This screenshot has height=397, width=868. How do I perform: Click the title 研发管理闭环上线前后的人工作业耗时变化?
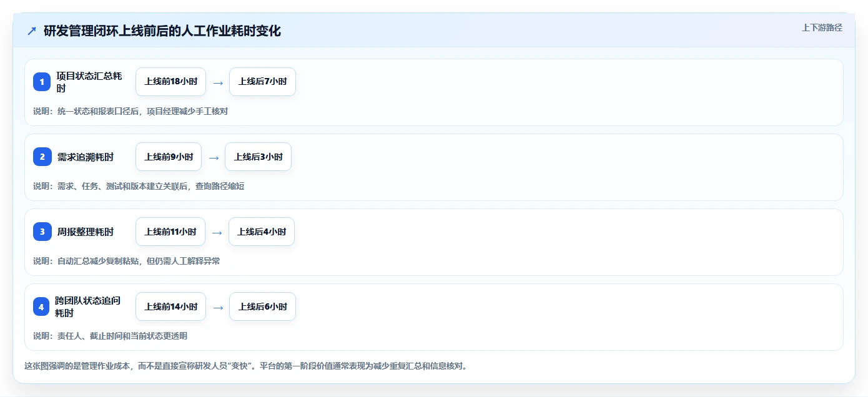click(x=162, y=31)
